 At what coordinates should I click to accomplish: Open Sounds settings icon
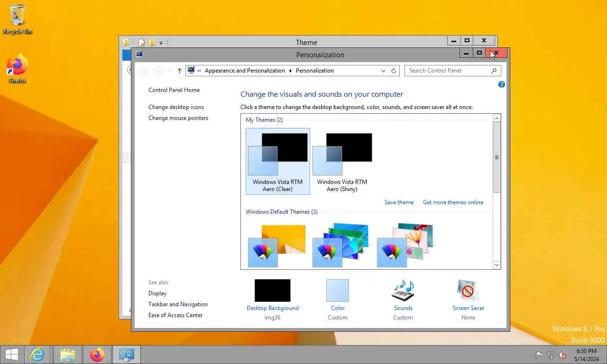coord(403,290)
